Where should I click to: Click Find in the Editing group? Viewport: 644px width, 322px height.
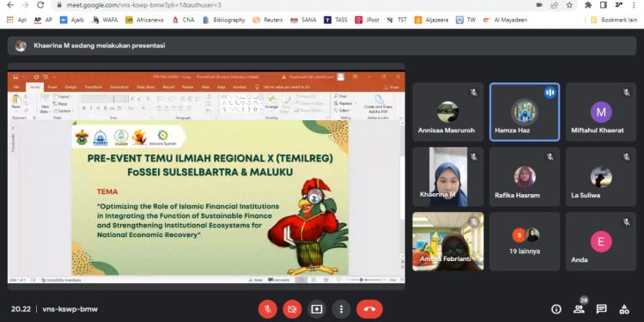341,96
